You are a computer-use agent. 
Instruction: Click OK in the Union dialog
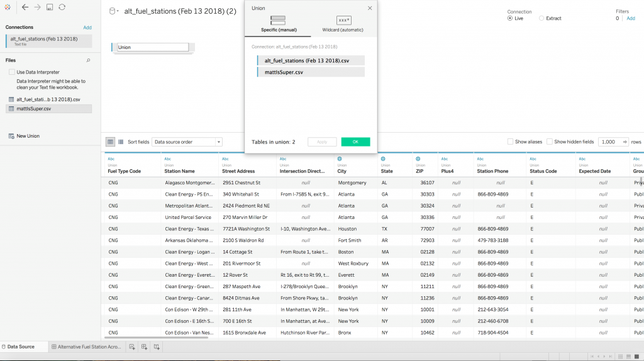[x=355, y=142]
